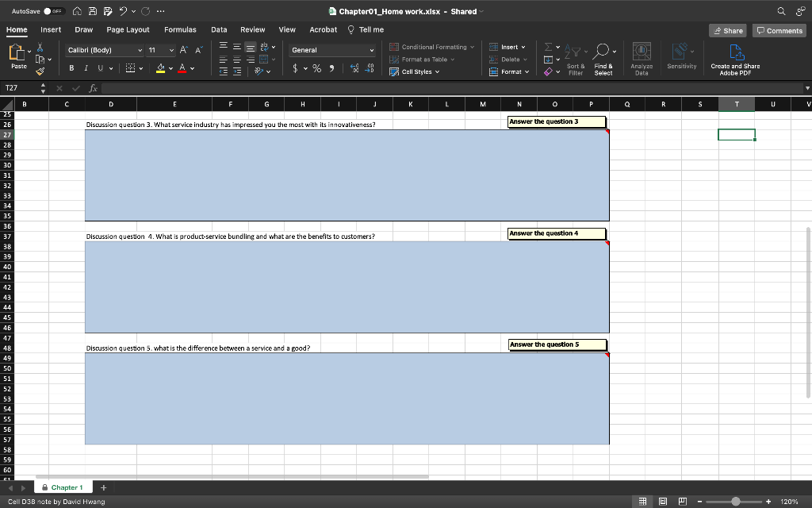812x508 pixels.
Task: Click the Home icon in title bar
Action: (x=77, y=11)
